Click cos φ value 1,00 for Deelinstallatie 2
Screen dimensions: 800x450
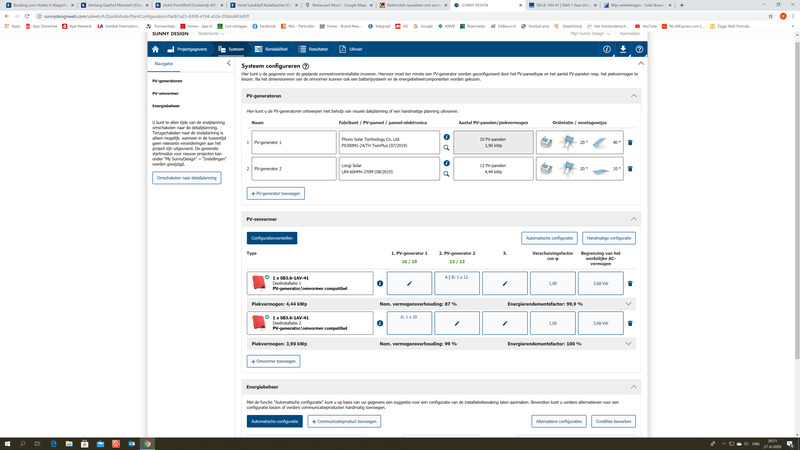pos(553,323)
